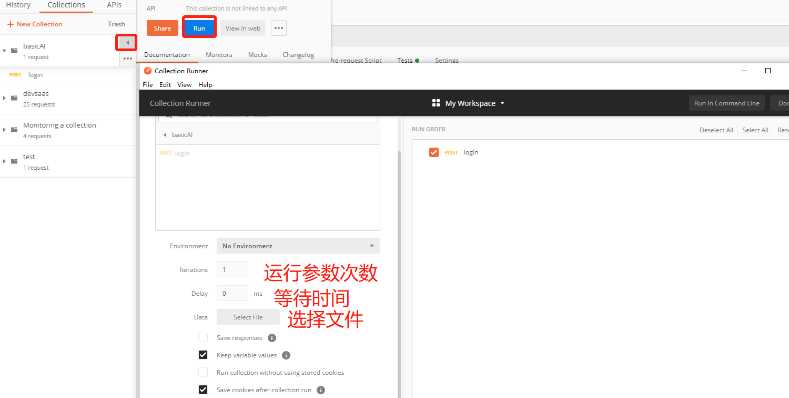Open the Edit menu in Collection Runner
This screenshot has width=789, height=398.
point(165,85)
